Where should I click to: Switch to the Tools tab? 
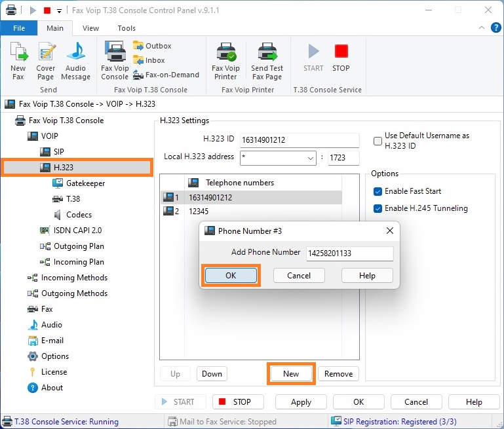[126, 28]
